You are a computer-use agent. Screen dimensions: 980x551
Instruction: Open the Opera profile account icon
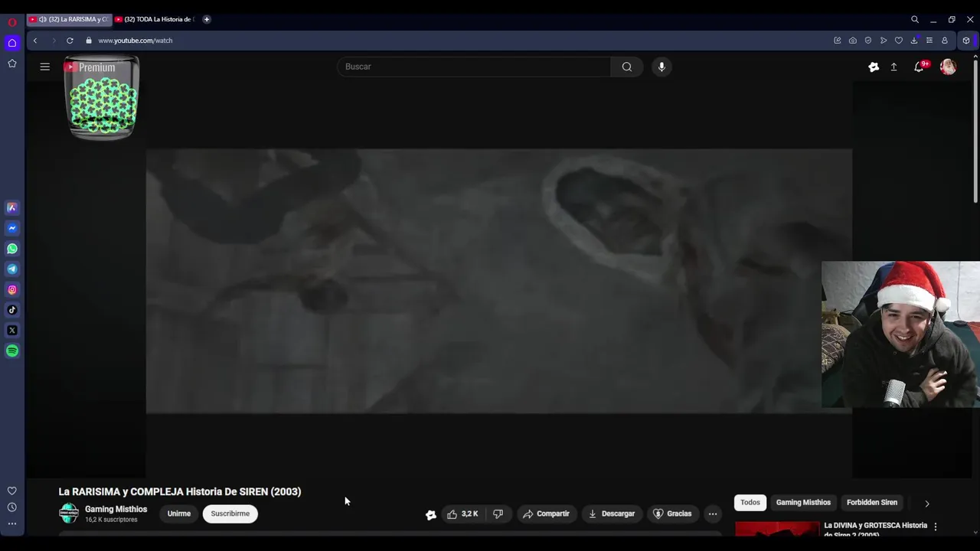tap(945, 41)
